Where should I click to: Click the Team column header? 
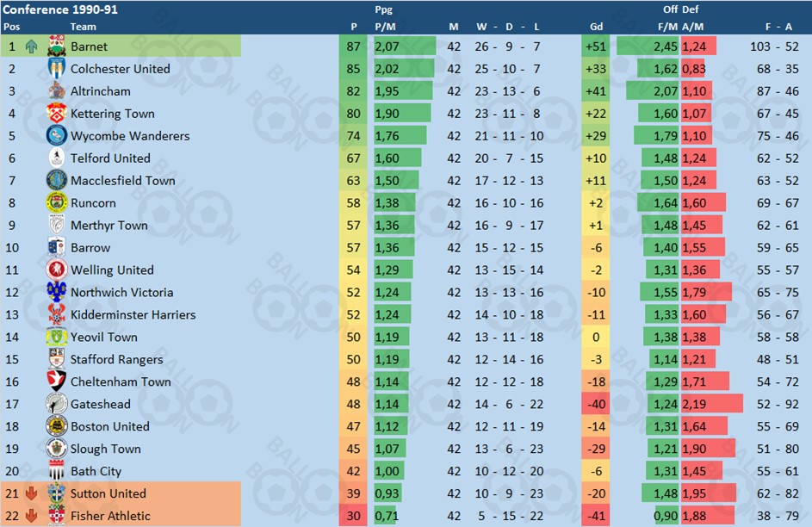(x=84, y=27)
